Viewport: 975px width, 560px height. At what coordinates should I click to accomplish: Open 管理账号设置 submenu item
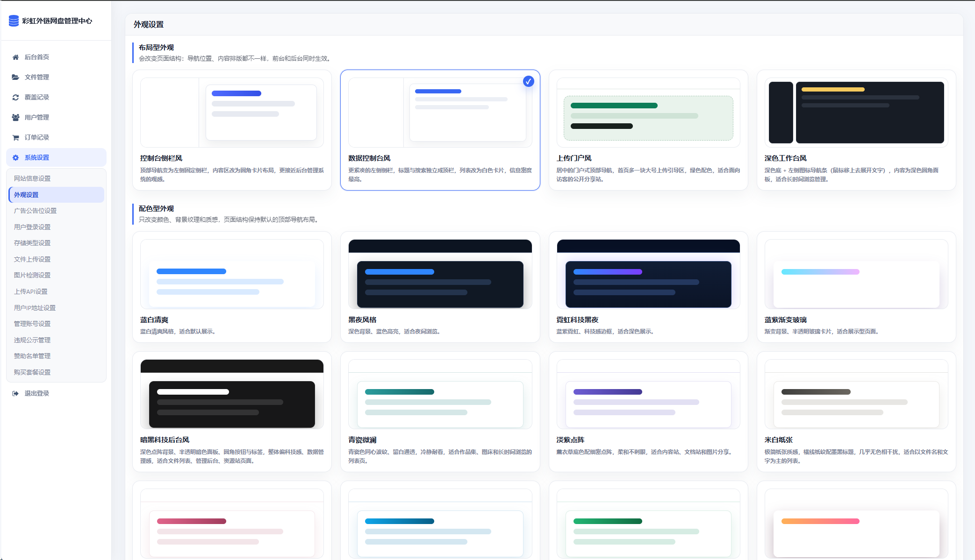tap(56, 324)
